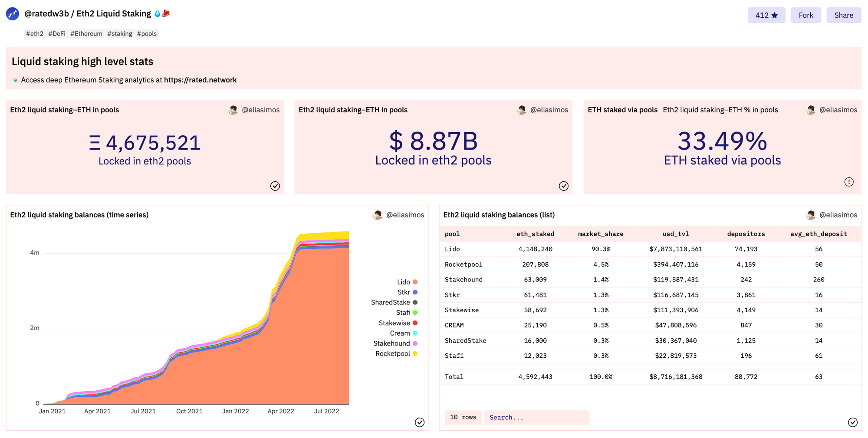Open @eliasimos avatar on time series chart

point(378,215)
